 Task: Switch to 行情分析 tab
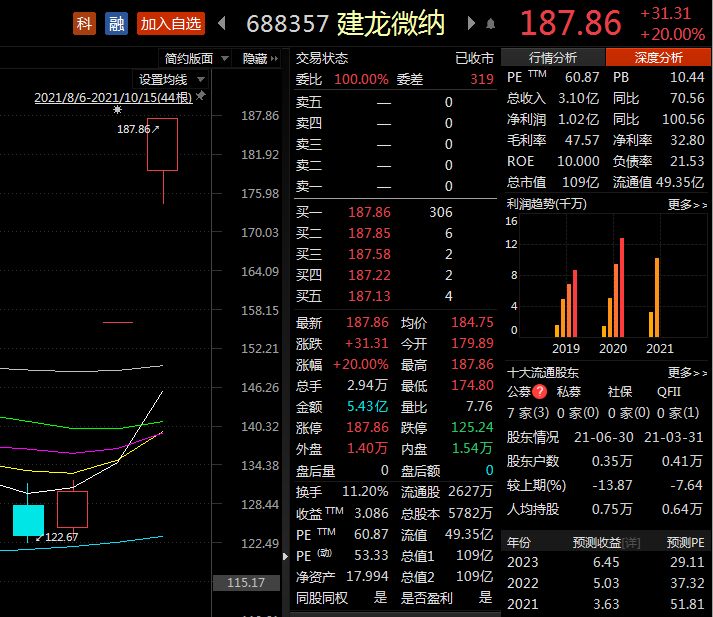(x=552, y=58)
